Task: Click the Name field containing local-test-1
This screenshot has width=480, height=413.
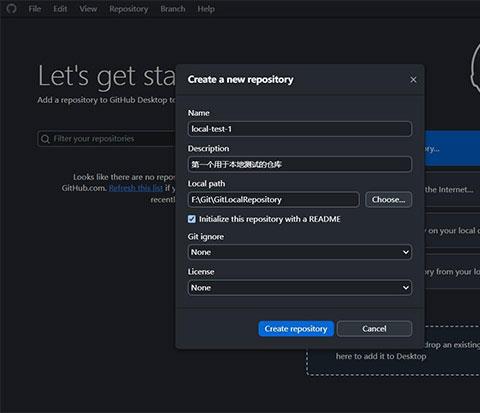Action: point(300,129)
